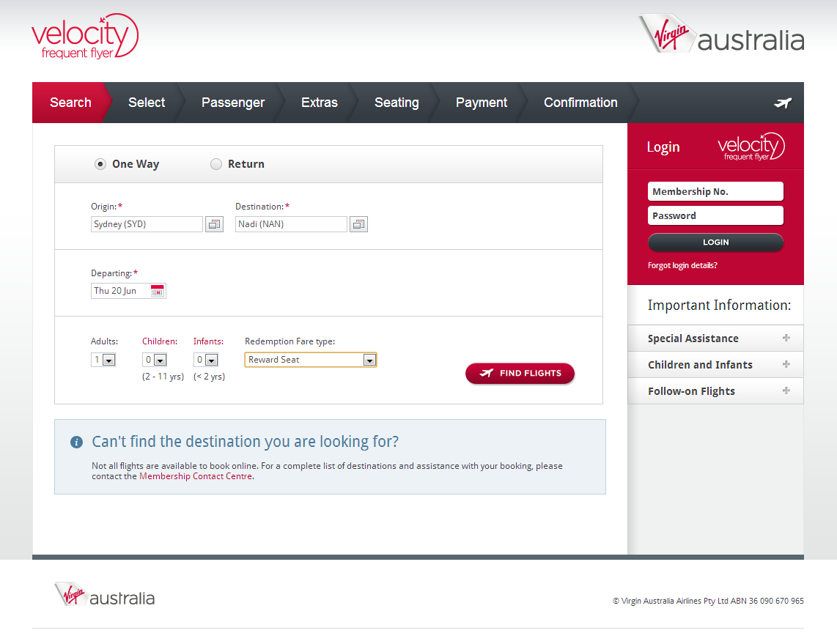This screenshot has height=644, width=837.
Task: Go to the Select step tab
Action: click(147, 103)
